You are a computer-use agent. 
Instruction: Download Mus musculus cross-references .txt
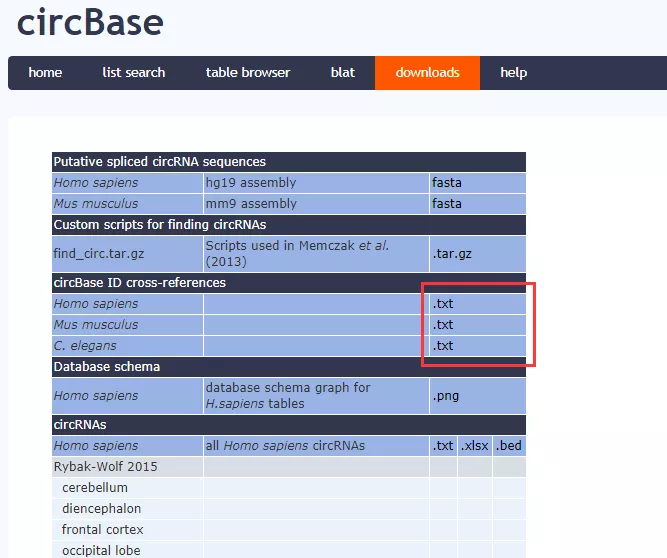443,325
